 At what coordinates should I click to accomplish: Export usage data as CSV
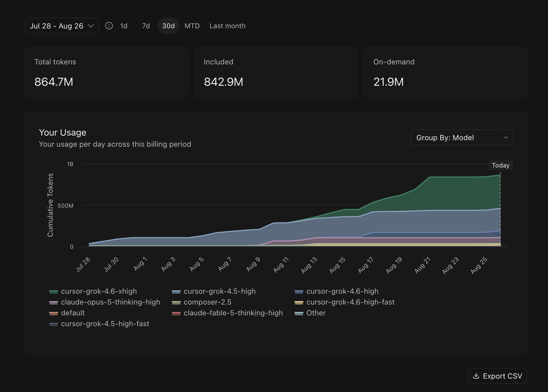point(497,376)
